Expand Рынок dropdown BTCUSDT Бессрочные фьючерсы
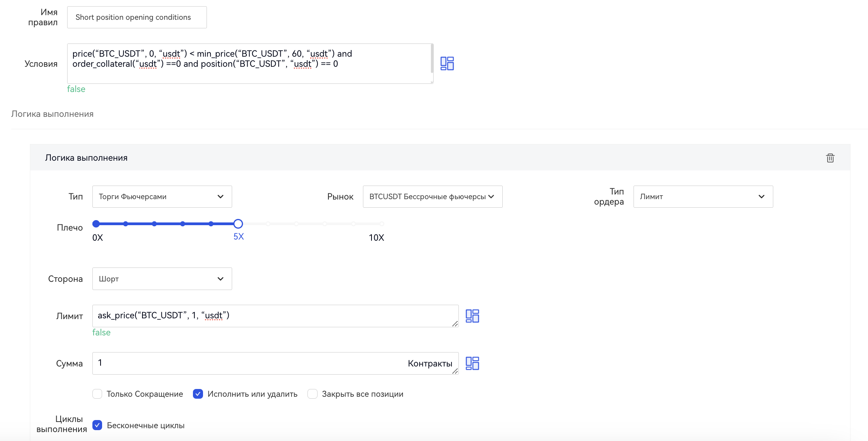Viewport: 868px width, 441px height. (432, 197)
